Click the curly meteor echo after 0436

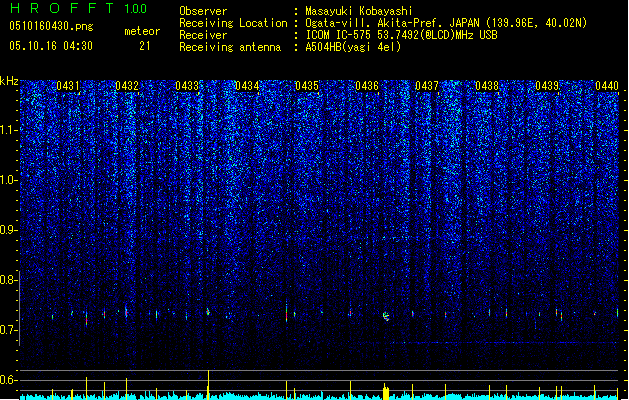386,317
